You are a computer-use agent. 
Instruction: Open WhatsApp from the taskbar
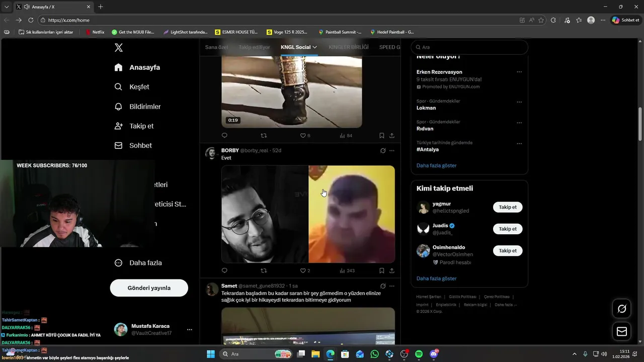tap(374, 354)
